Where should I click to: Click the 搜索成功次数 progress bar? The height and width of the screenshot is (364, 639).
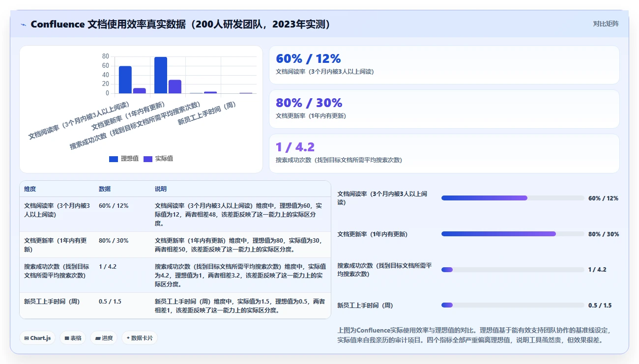pos(513,270)
